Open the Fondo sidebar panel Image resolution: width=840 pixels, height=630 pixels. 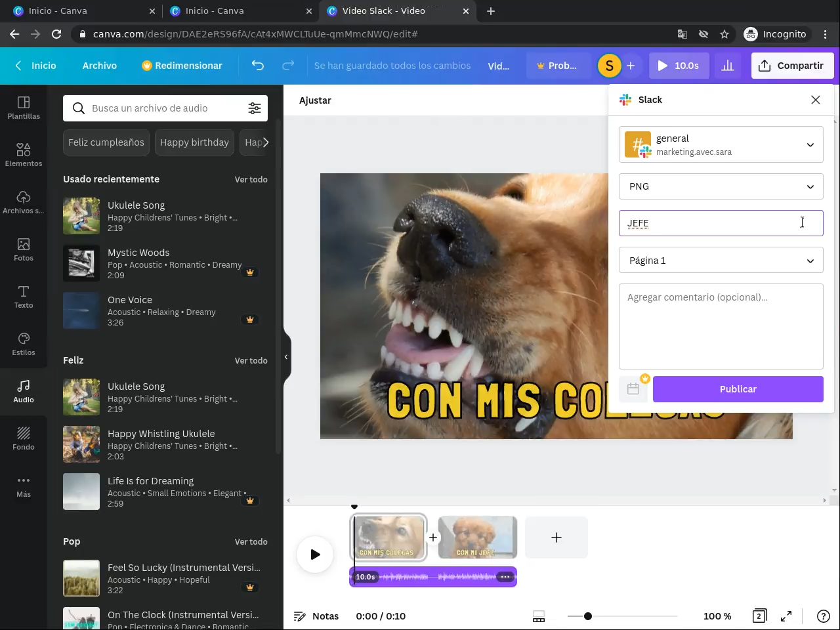pyautogui.click(x=24, y=438)
